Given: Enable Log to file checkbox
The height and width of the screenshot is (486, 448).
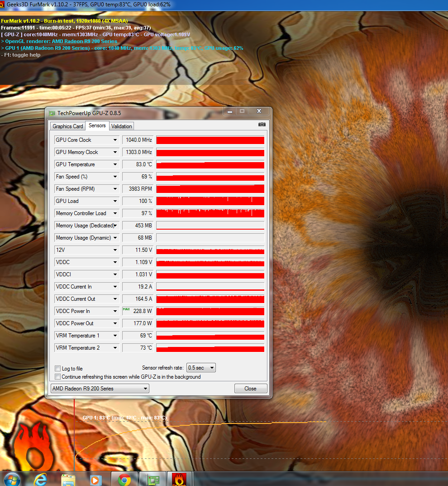Looking at the screenshot, I should (57, 368).
